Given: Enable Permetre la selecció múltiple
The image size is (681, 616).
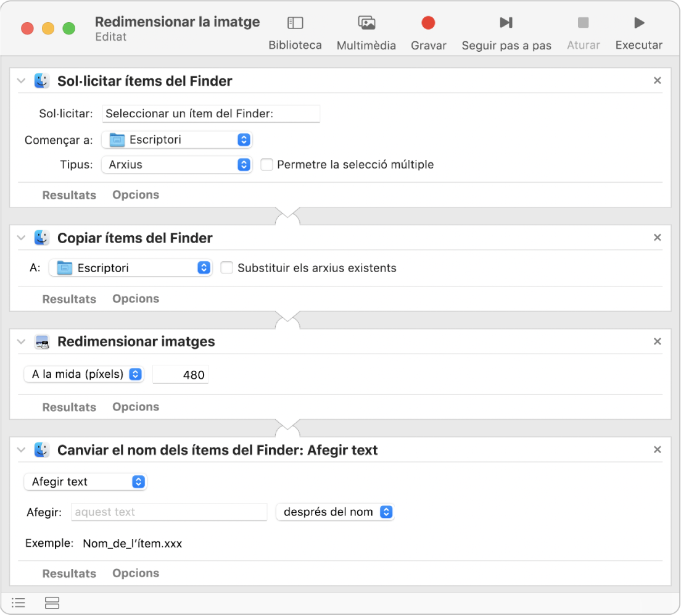Looking at the screenshot, I should pyautogui.click(x=267, y=165).
